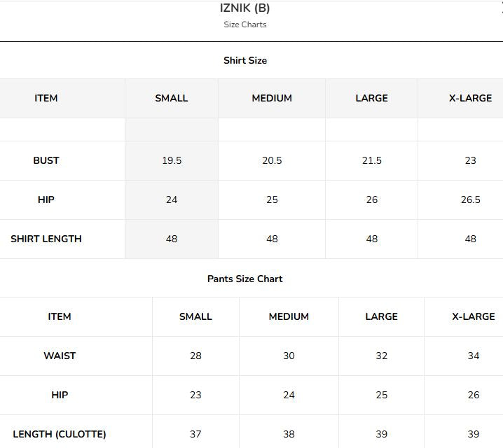Click MEDIUM column header in shirt table
The width and height of the screenshot is (503, 448).
point(272,98)
